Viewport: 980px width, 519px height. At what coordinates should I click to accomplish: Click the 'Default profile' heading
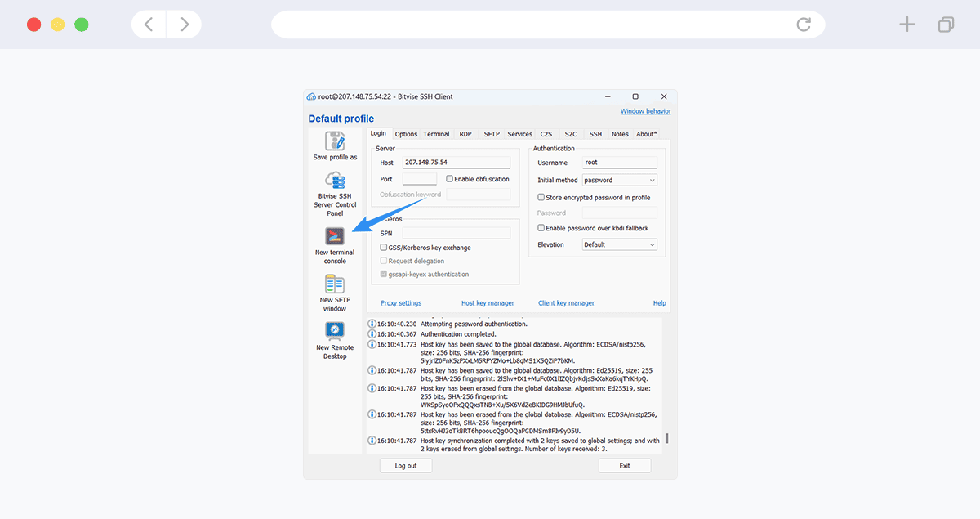coord(341,119)
